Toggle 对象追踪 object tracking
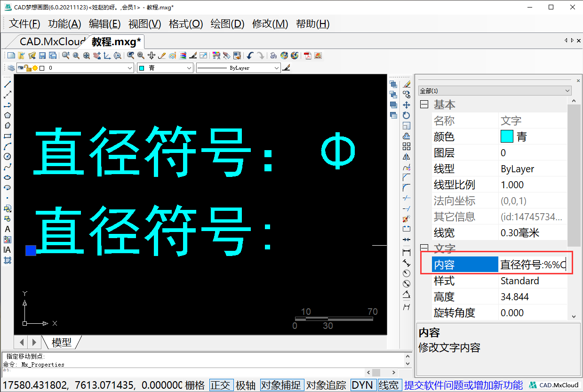583x392 pixels. 326,385
